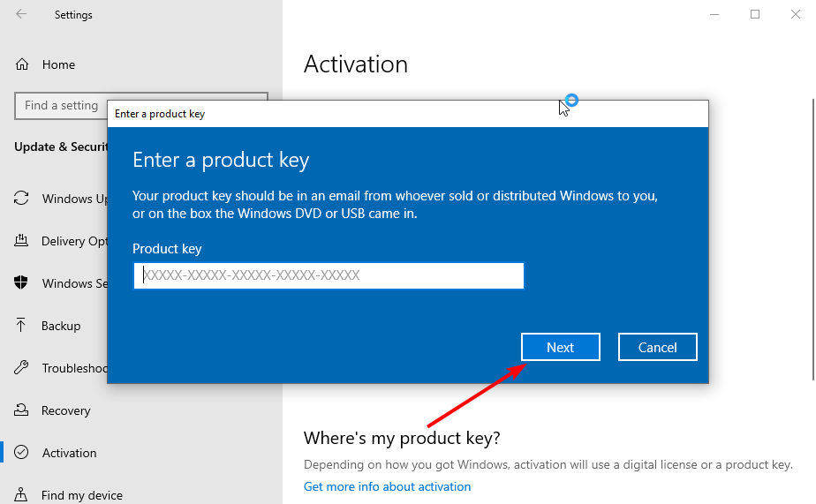Viewport: 816px width, 504px height.
Task: Focus the Product key text field
Action: (x=329, y=275)
